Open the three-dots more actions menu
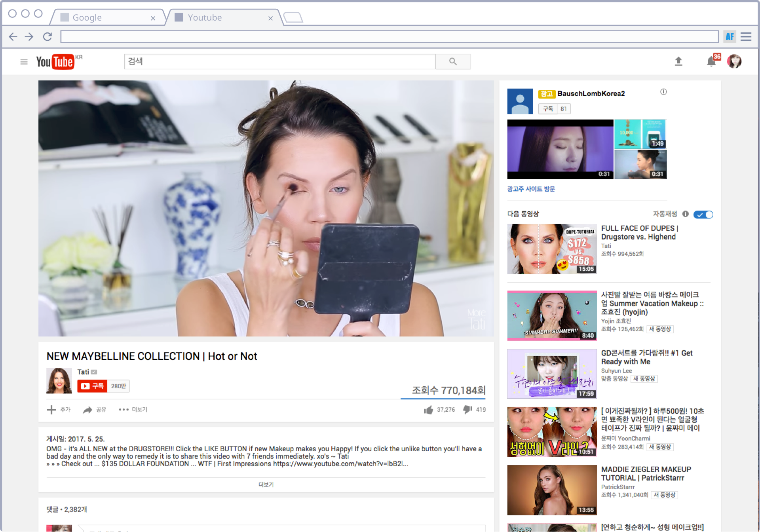 [x=124, y=410]
